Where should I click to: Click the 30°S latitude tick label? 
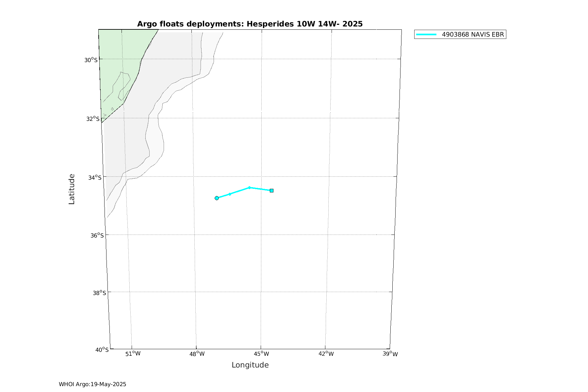(91, 60)
